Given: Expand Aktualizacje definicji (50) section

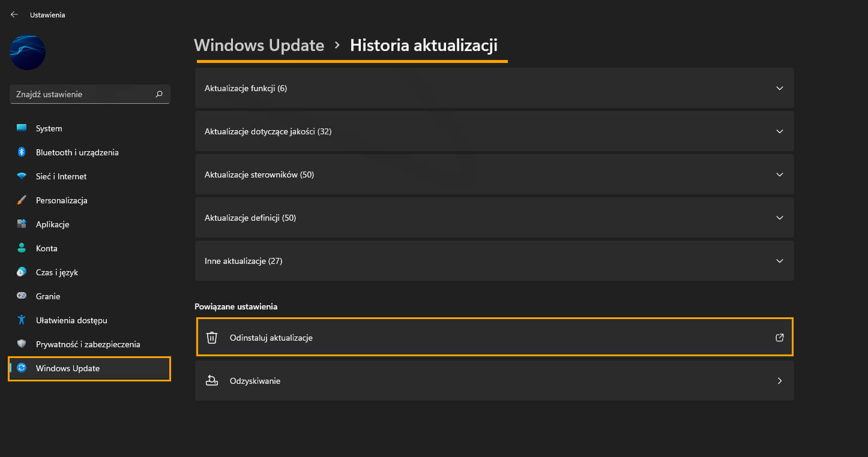Looking at the screenshot, I should 495,218.
